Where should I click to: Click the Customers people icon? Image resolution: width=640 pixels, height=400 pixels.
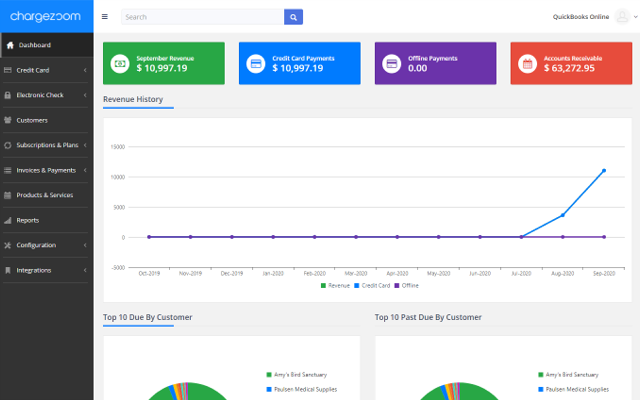point(7,120)
